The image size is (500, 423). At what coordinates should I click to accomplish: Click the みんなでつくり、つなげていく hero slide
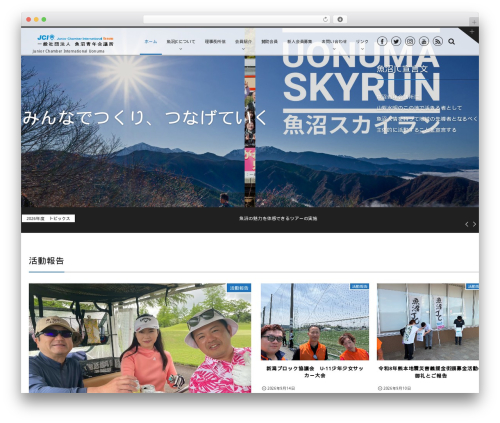[x=133, y=131]
